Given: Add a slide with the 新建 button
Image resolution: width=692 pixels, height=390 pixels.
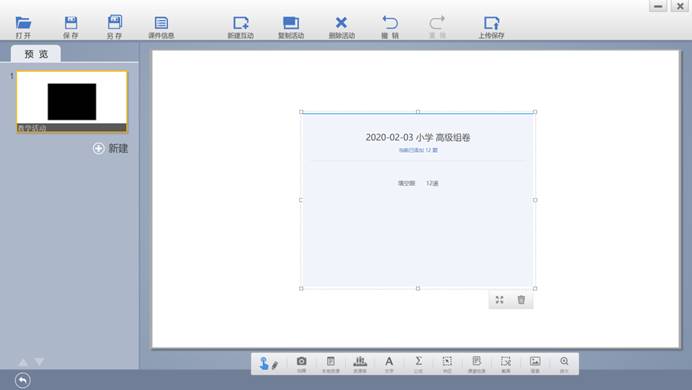Looking at the screenshot, I should coord(110,148).
